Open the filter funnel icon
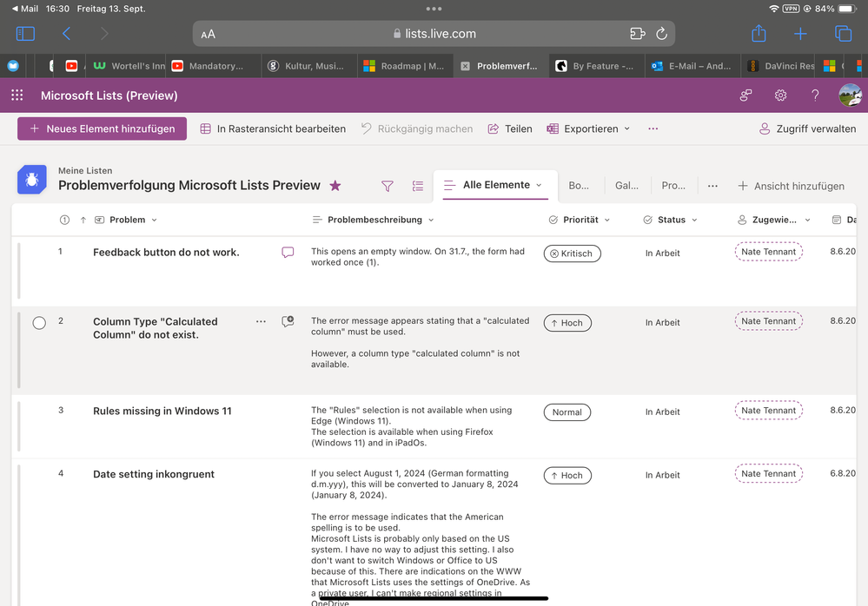Viewport: 868px width, 606px height. click(x=388, y=187)
